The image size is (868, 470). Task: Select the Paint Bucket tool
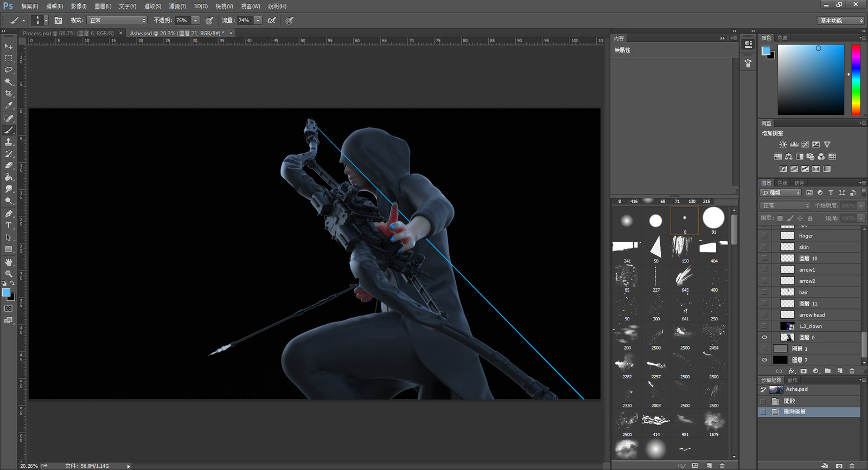click(9, 177)
